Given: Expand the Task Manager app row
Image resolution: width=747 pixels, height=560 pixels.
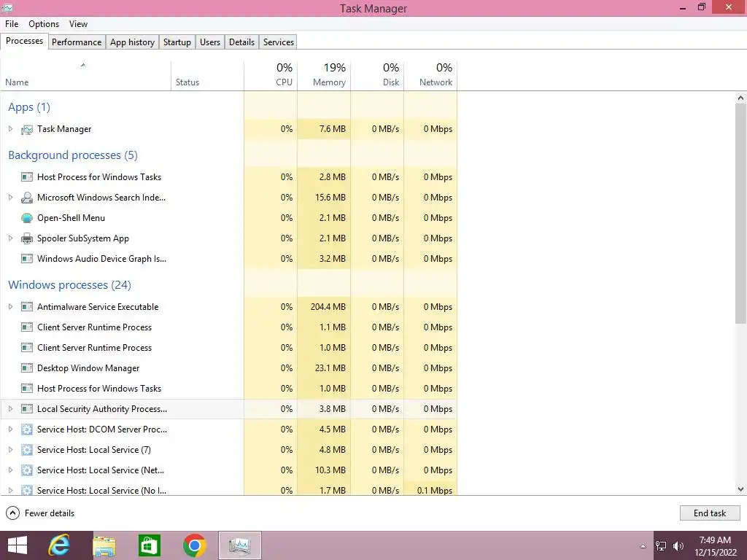Looking at the screenshot, I should 10,129.
